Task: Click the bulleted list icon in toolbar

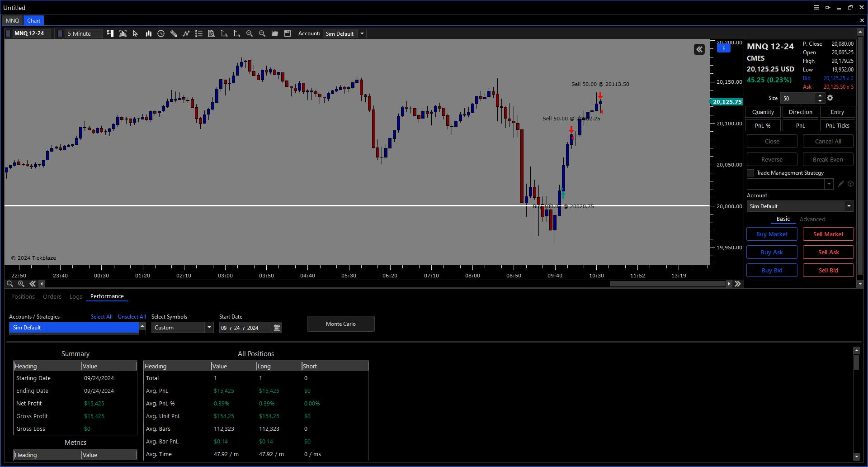Action: [198, 33]
